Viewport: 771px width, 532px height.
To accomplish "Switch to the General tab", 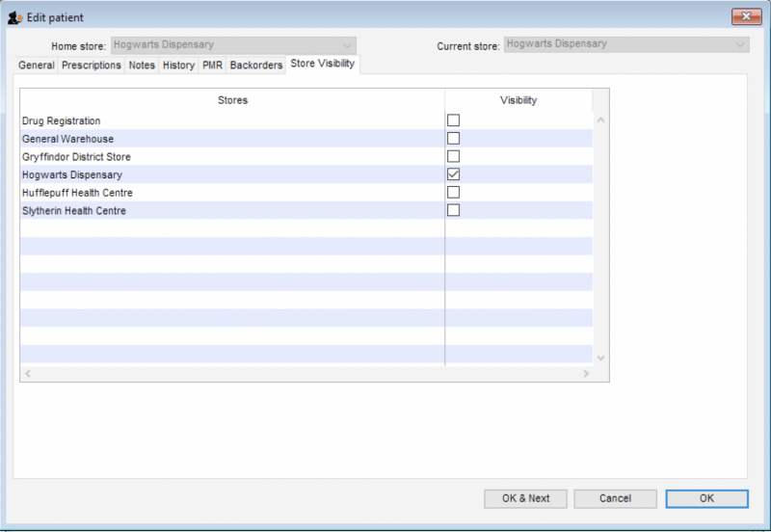I will (36, 66).
